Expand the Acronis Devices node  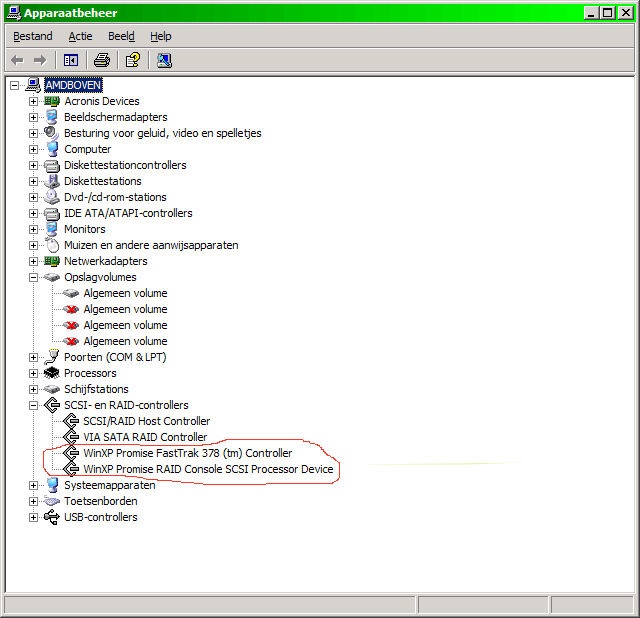33,101
